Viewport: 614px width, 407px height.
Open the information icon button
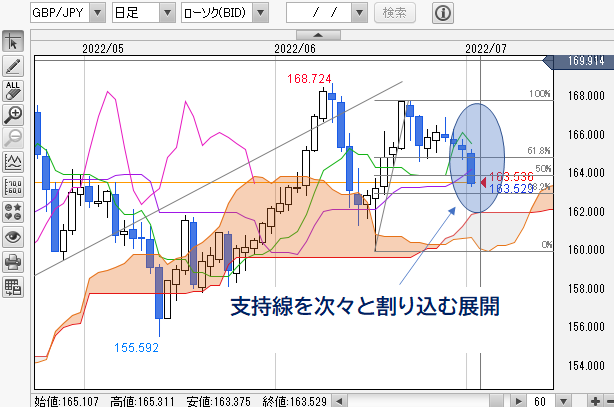443,13
